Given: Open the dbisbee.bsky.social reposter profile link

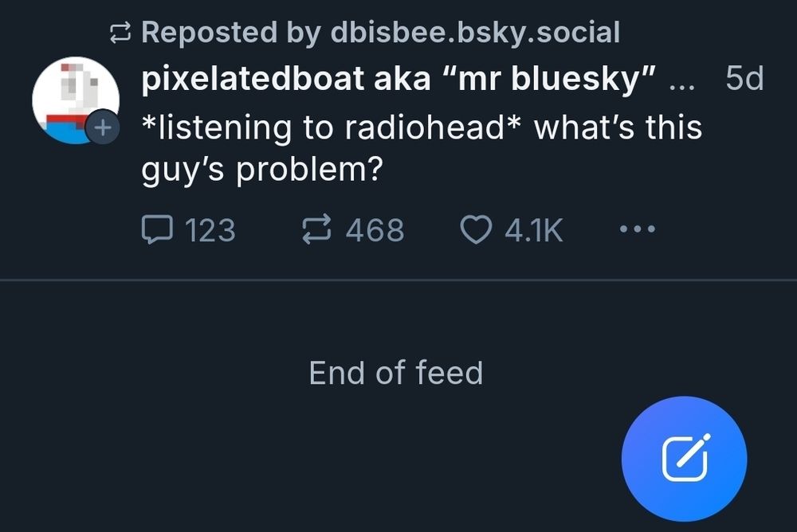Looking at the screenshot, I should (x=474, y=33).
